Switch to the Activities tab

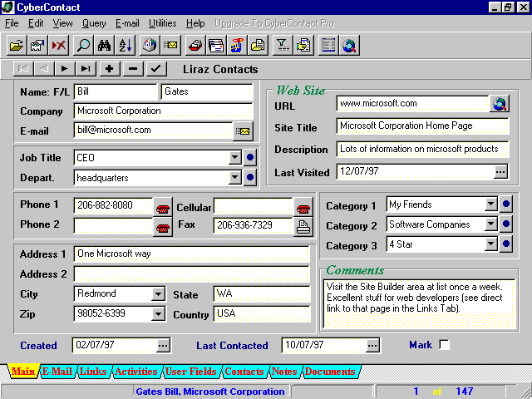pyautogui.click(x=135, y=372)
